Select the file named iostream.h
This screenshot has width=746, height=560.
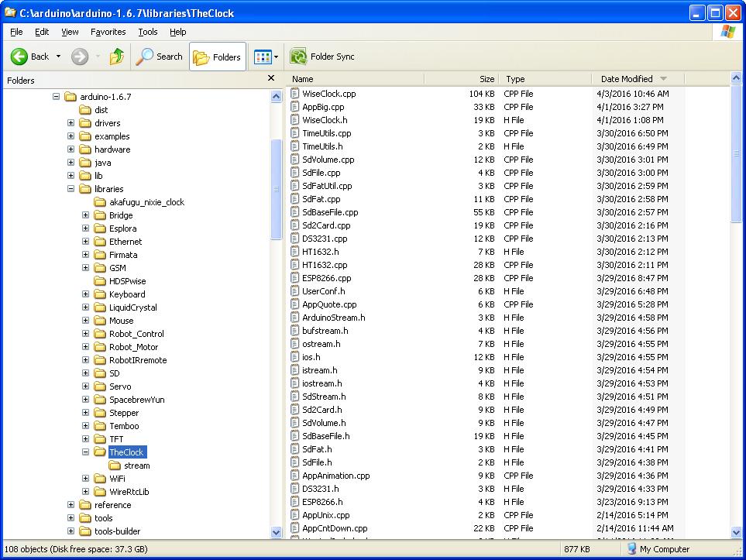[x=322, y=383]
